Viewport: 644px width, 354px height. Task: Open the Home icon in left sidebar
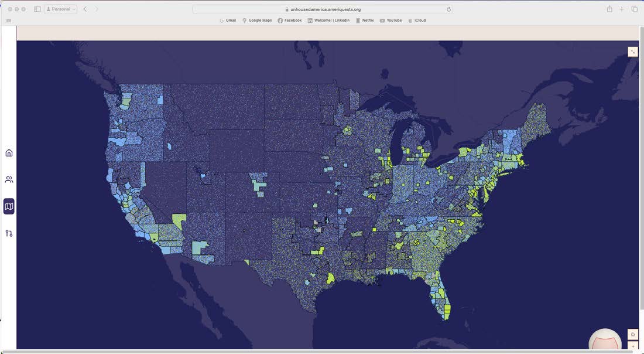(9, 153)
